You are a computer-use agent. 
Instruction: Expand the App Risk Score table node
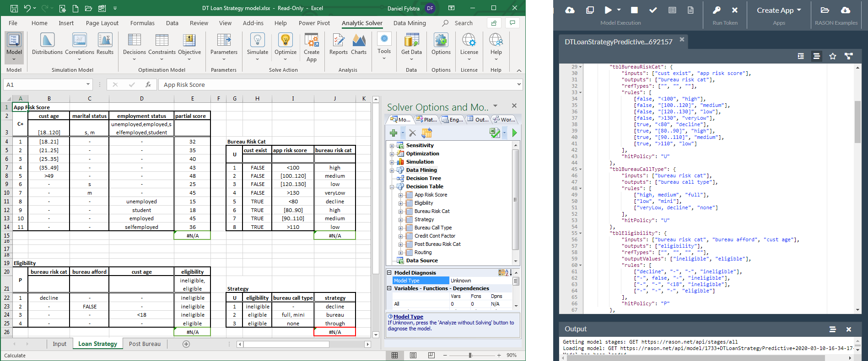pyautogui.click(x=401, y=195)
